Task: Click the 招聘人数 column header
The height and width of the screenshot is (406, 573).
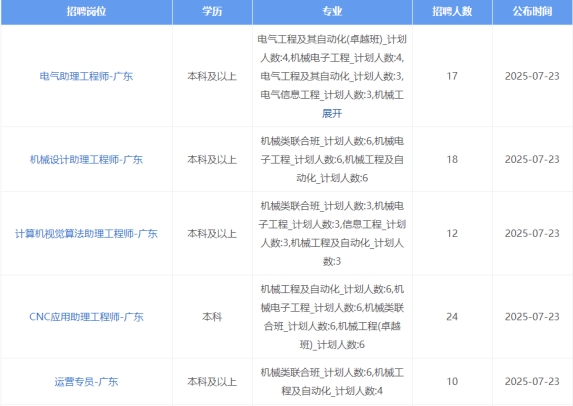Action: (x=452, y=11)
